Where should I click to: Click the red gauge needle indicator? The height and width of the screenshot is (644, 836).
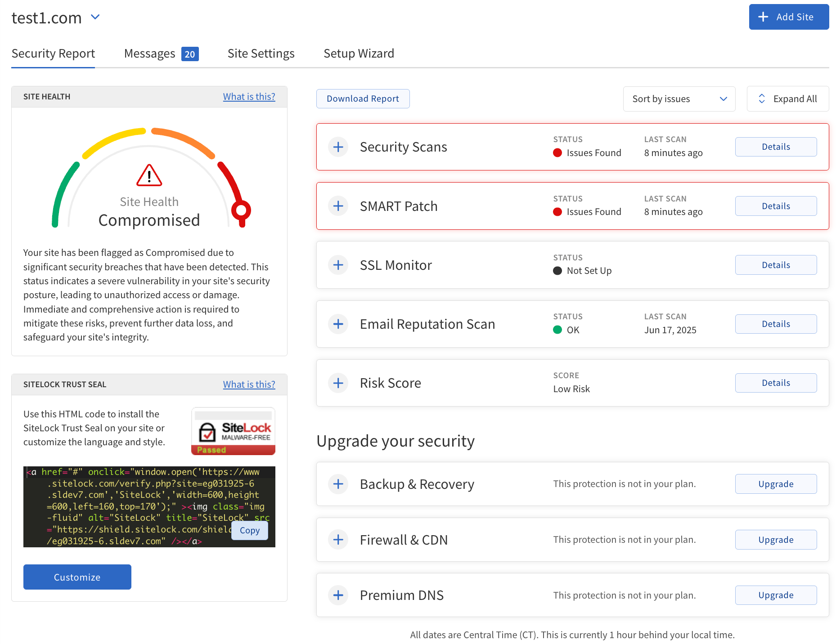pyautogui.click(x=241, y=211)
